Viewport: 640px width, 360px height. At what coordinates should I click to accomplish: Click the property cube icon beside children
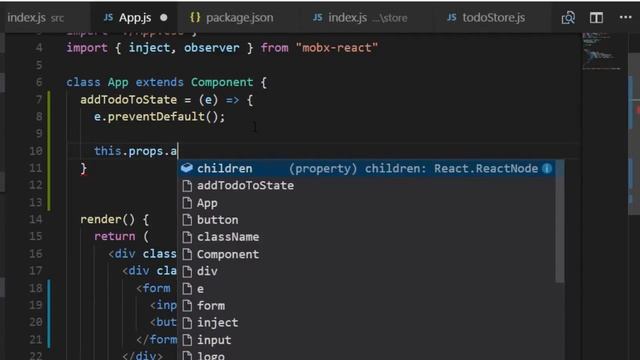tap(187, 168)
